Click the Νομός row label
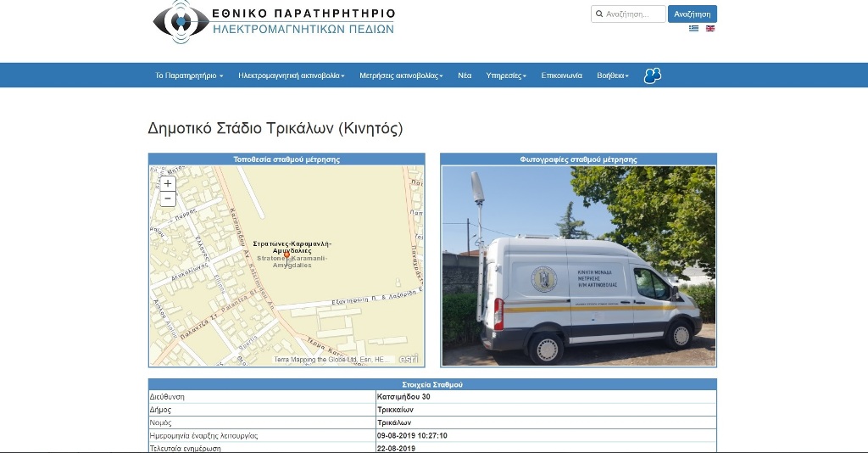The image size is (868, 453). click(160, 422)
